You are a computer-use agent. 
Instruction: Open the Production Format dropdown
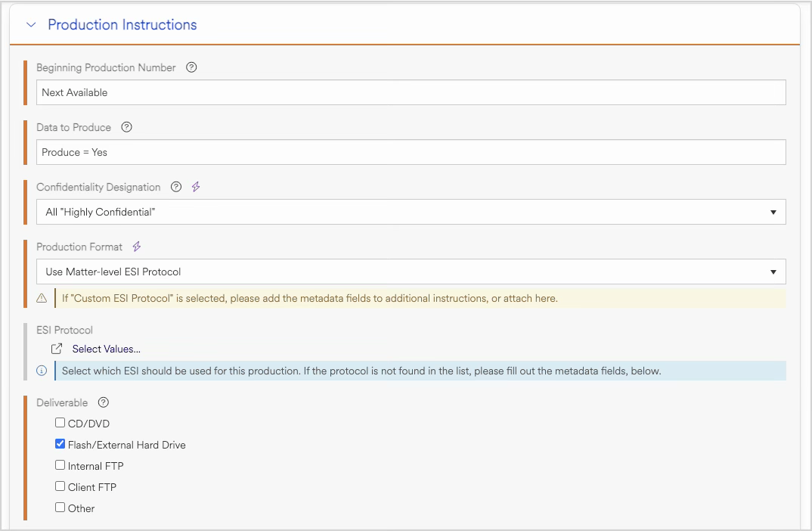411,272
